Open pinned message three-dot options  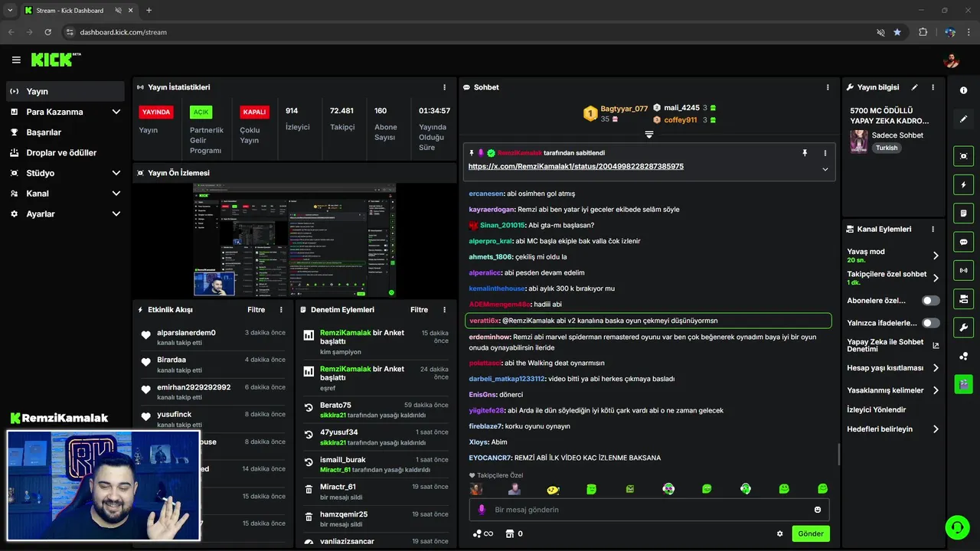(825, 153)
